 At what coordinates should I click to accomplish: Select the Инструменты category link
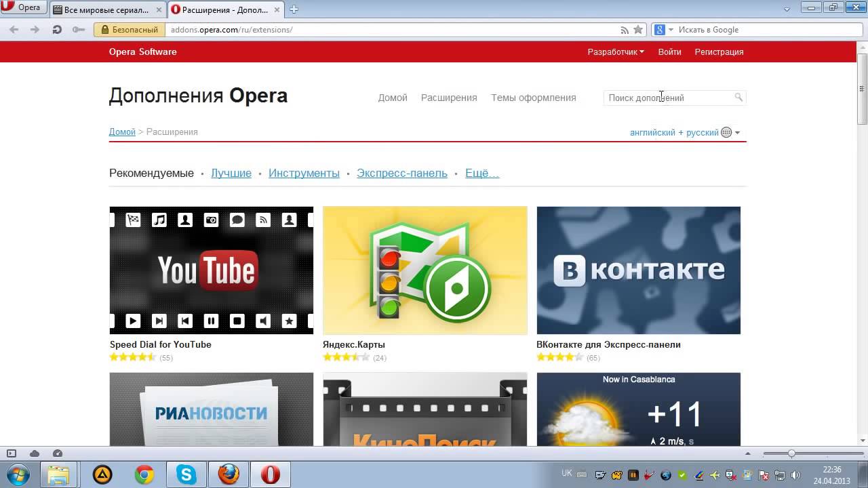(x=304, y=173)
